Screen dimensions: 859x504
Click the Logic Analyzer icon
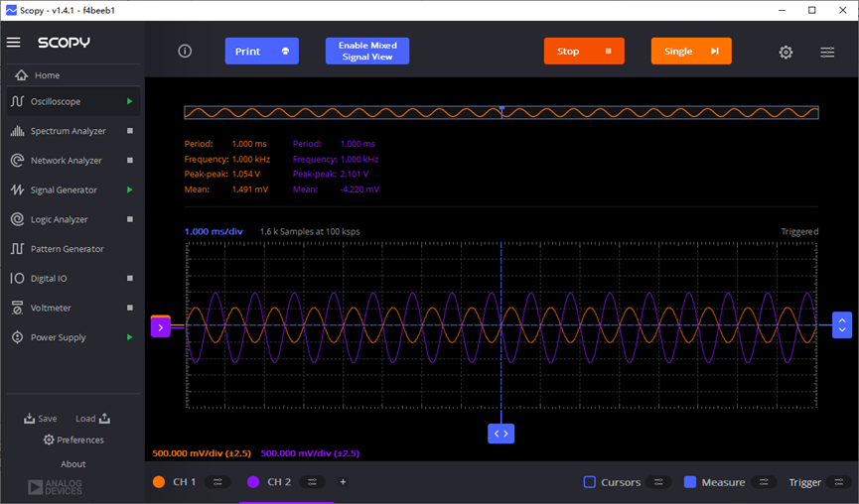tap(18, 219)
